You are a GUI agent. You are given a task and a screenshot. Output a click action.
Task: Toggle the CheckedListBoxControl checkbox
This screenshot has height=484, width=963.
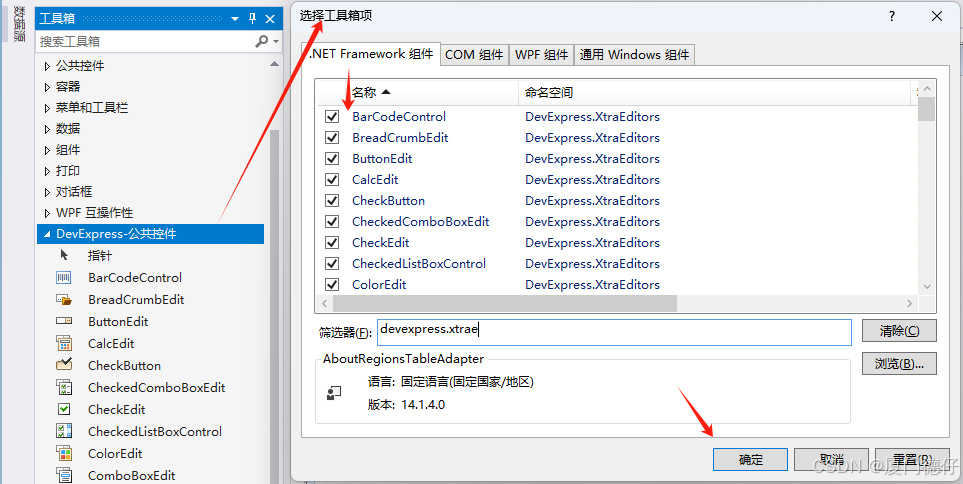[x=332, y=263]
